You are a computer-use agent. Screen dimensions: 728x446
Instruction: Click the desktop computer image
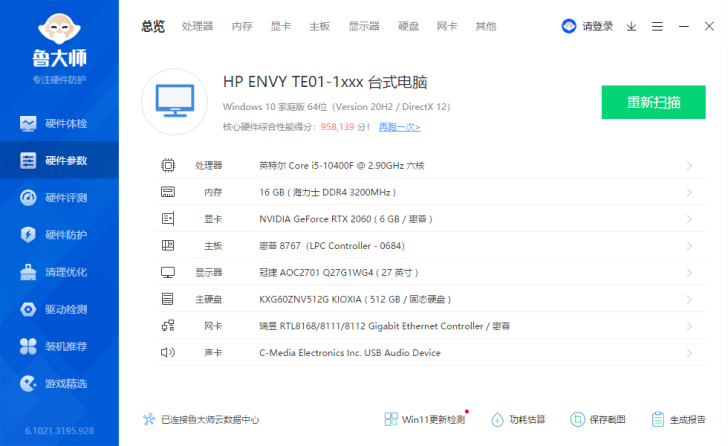coord(175,102)
